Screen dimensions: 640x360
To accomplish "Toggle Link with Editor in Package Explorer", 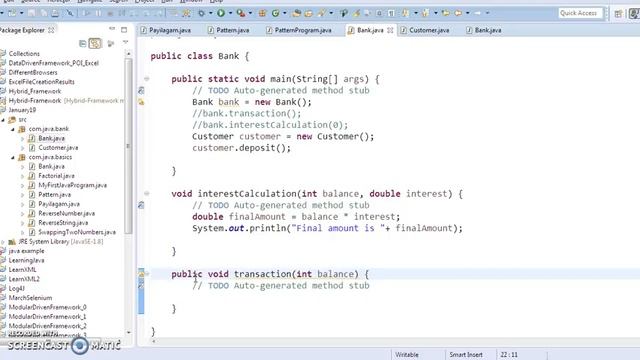I will [95, 43].
